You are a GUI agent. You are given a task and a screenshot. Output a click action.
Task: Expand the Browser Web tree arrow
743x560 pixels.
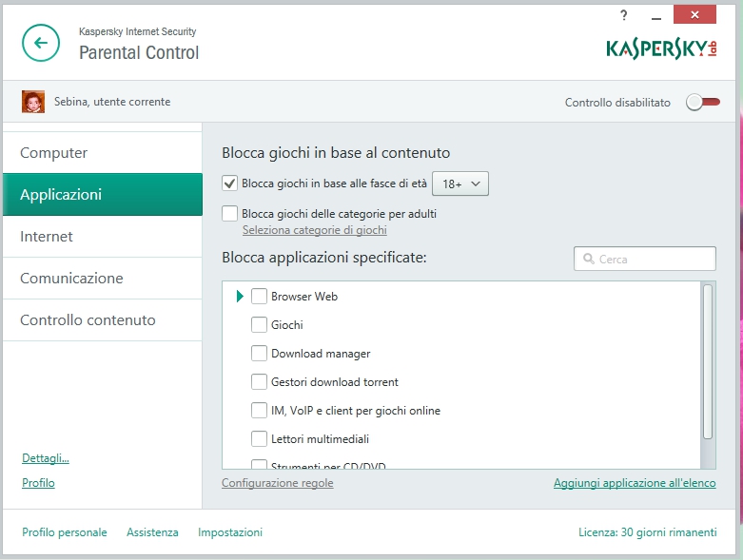pyautogui.click(x=240, y=297)
